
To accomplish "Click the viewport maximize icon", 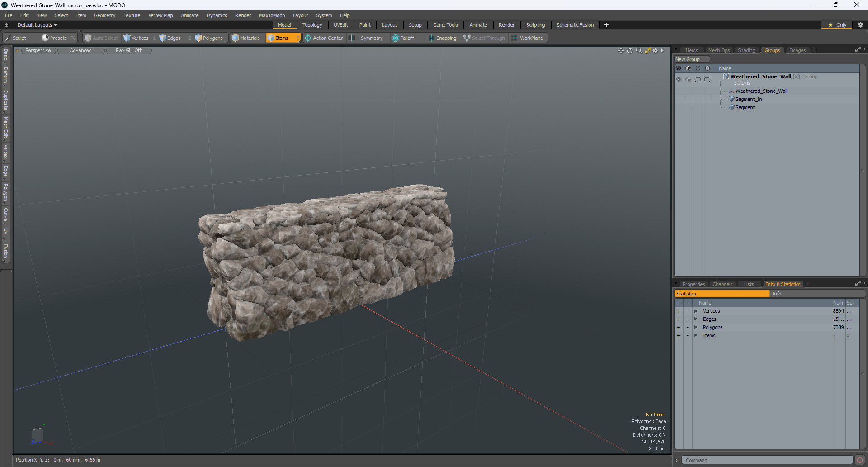I will click(647, 51).
